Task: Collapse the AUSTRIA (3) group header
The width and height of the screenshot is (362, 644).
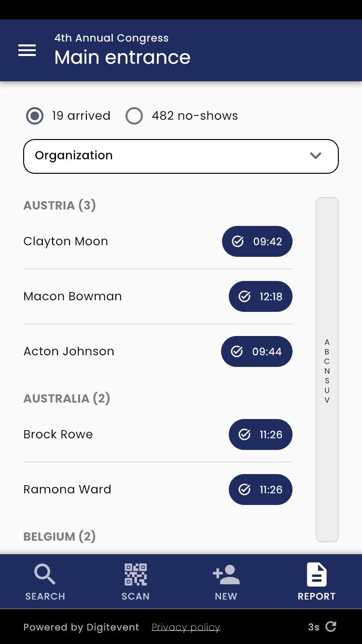Action: point(60,205)
